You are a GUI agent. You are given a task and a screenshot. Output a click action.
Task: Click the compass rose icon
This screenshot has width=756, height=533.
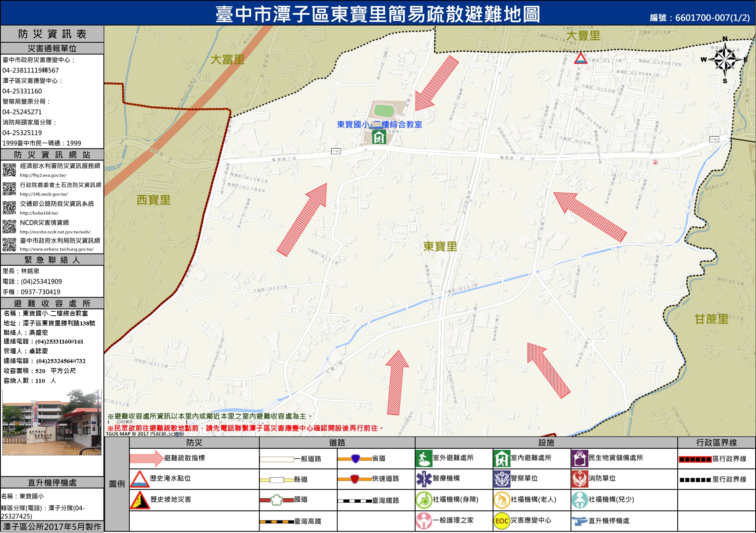pos(725,60)
